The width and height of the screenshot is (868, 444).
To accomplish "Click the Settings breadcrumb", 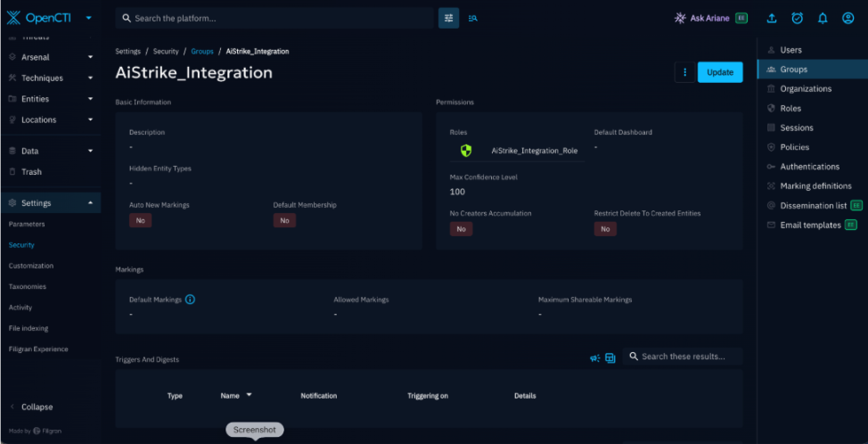I will (127, 52).
